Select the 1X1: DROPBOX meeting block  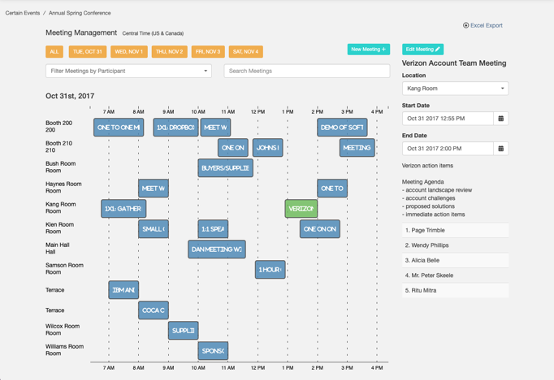click(176, 127)
